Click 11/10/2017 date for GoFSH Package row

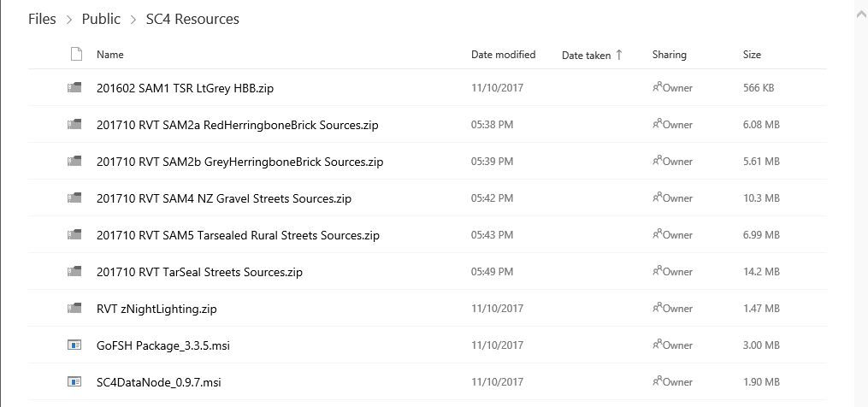tap(497, 345)
